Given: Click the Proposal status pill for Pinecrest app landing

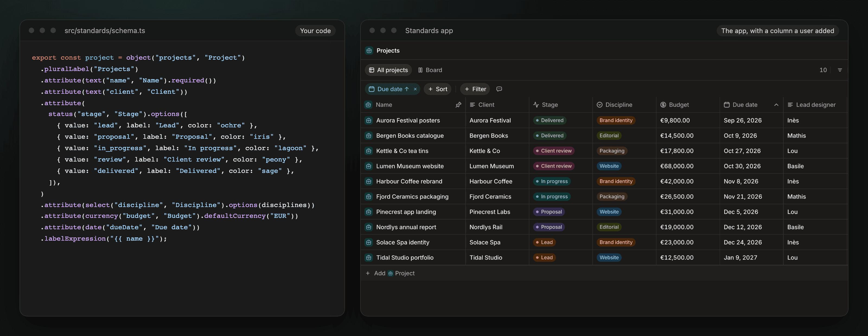Looking at the screenshot, I should (x=548, y=212).
